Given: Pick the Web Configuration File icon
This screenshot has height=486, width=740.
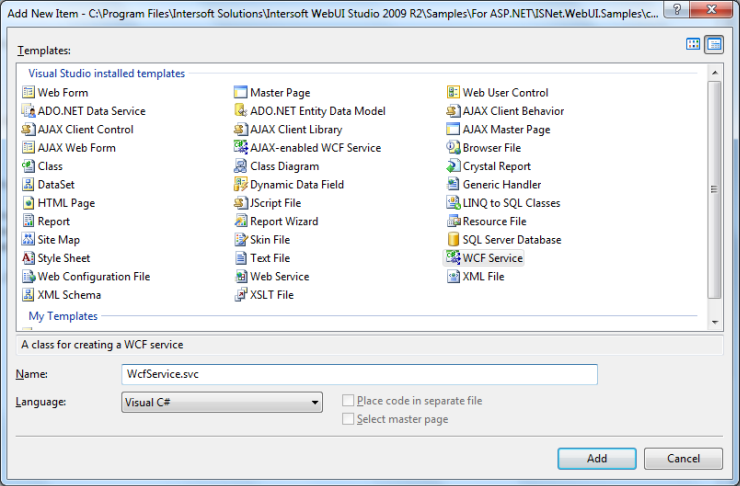Looking at the screenshot, I should 28,277.
